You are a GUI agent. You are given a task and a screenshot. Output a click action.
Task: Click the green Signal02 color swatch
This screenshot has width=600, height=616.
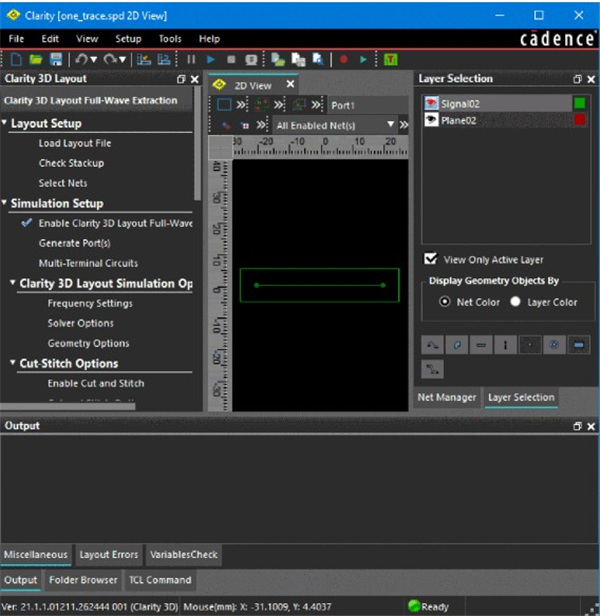(580, 103)
